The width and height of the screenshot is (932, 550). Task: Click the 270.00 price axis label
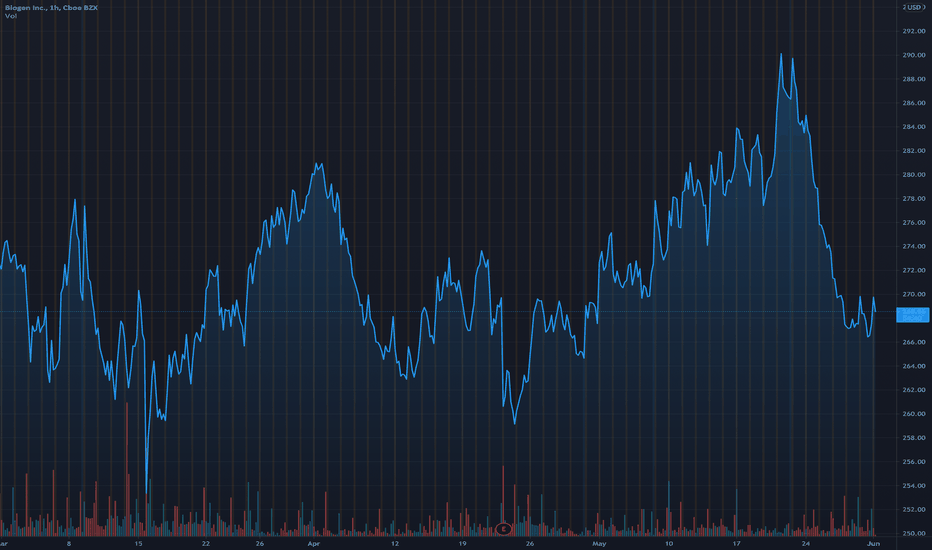[x=914, y=294]
